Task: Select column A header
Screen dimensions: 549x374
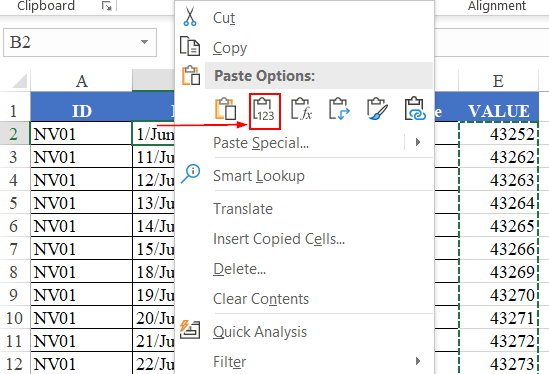Action: coord(81,81)
